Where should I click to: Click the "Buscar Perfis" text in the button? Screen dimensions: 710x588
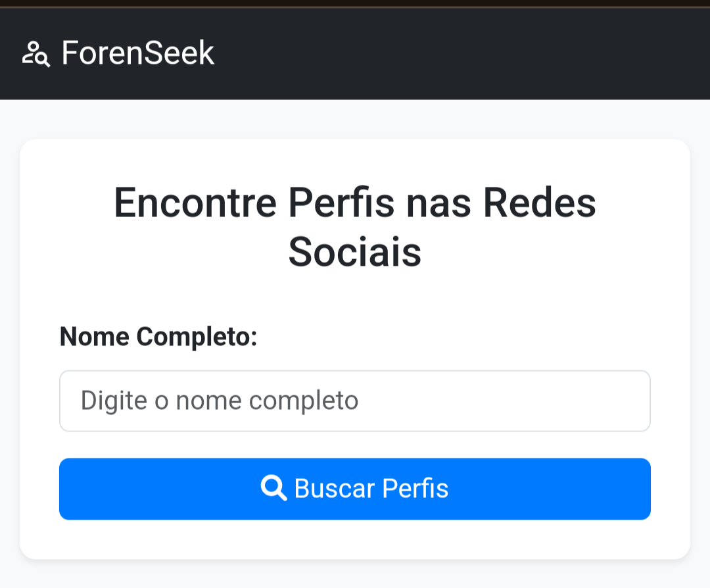pos(371,489)
